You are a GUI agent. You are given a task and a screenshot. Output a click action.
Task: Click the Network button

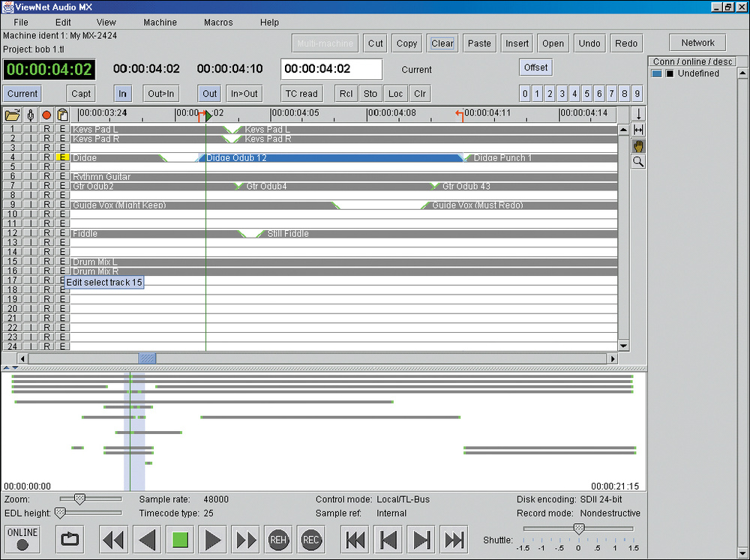(x=697, y=43)
